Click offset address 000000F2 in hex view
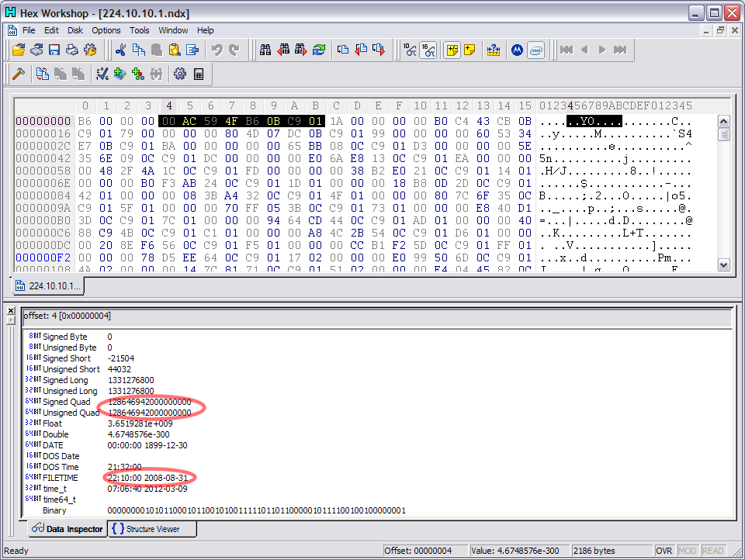 43,258
